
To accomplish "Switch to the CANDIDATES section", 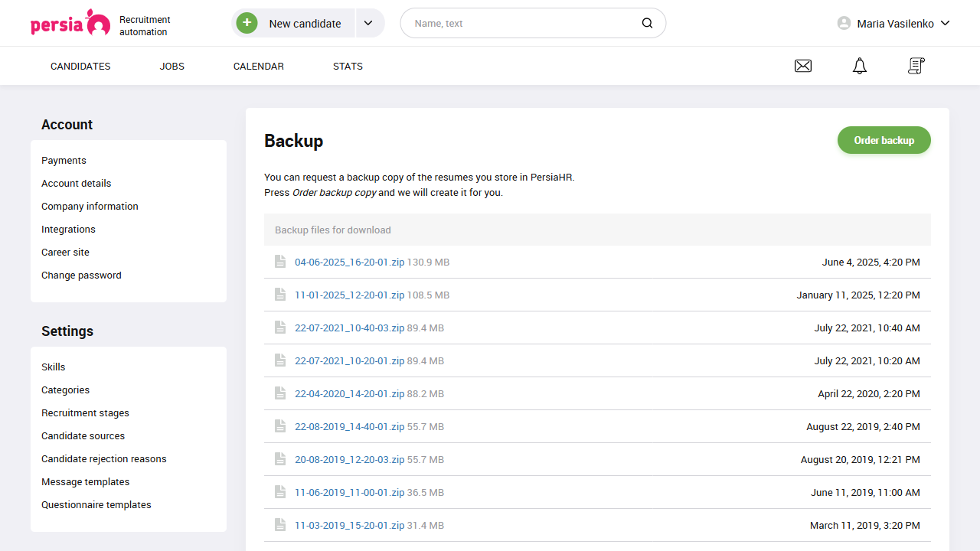I will click(80, 66).
